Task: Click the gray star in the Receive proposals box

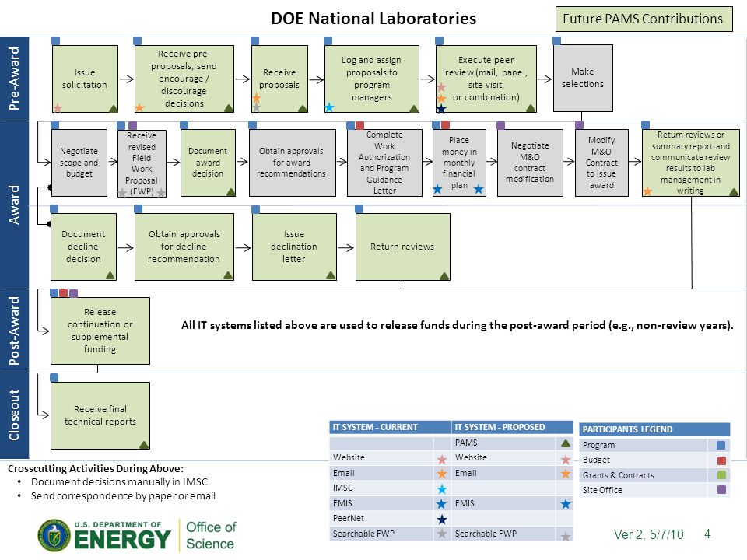Action: coord(256,108)
